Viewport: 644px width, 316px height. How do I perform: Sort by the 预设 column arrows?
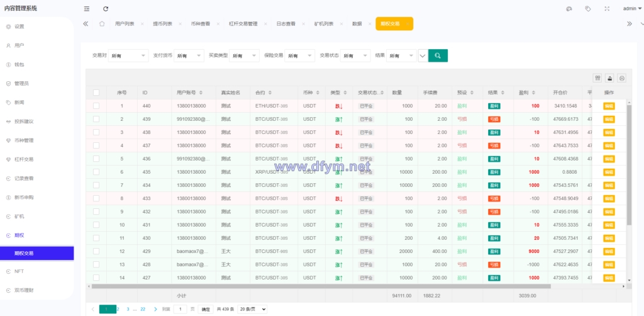click(x=472, y=93)
